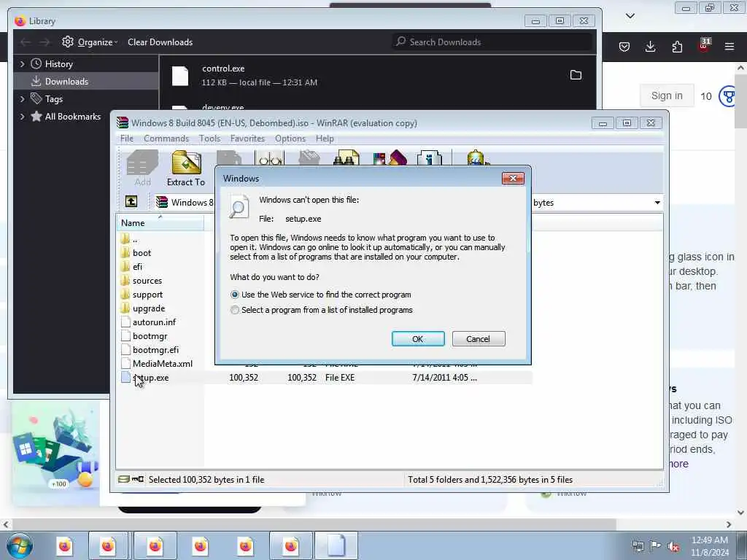Click the taskbar clock showing 12:49 AM
Screen dimensions: 747x560
(x=709, y=546)
